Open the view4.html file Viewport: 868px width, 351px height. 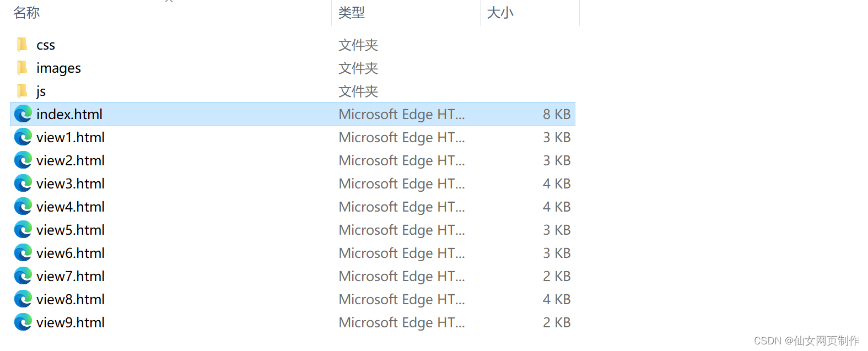coord(70,207)
